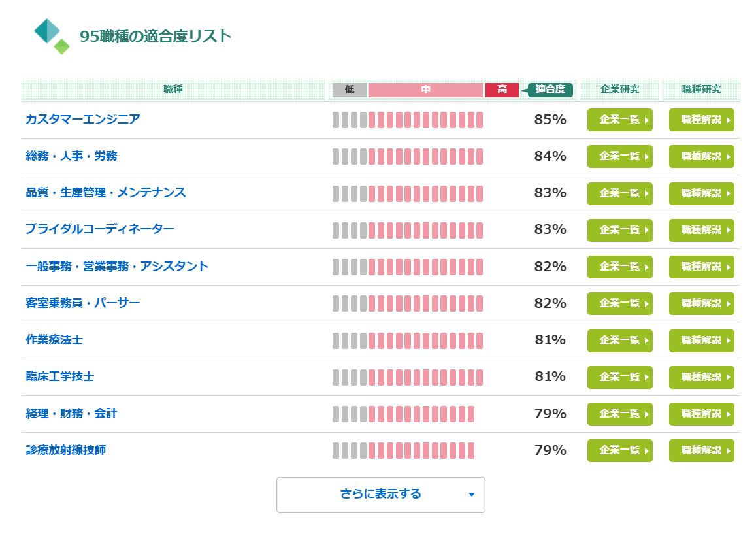Open 職種解説 for ブライダルコーディネーター
This screenshot has height=534, width=756.
(701, 230)
